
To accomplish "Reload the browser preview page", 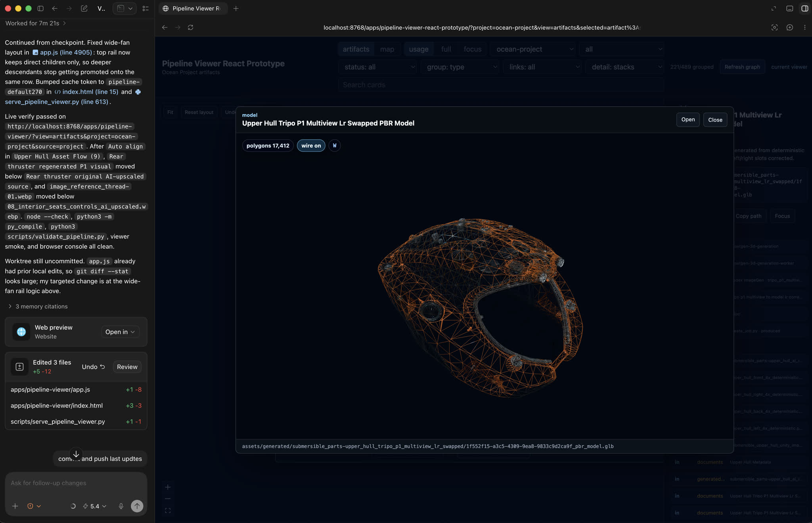I will tap(190, 27).
